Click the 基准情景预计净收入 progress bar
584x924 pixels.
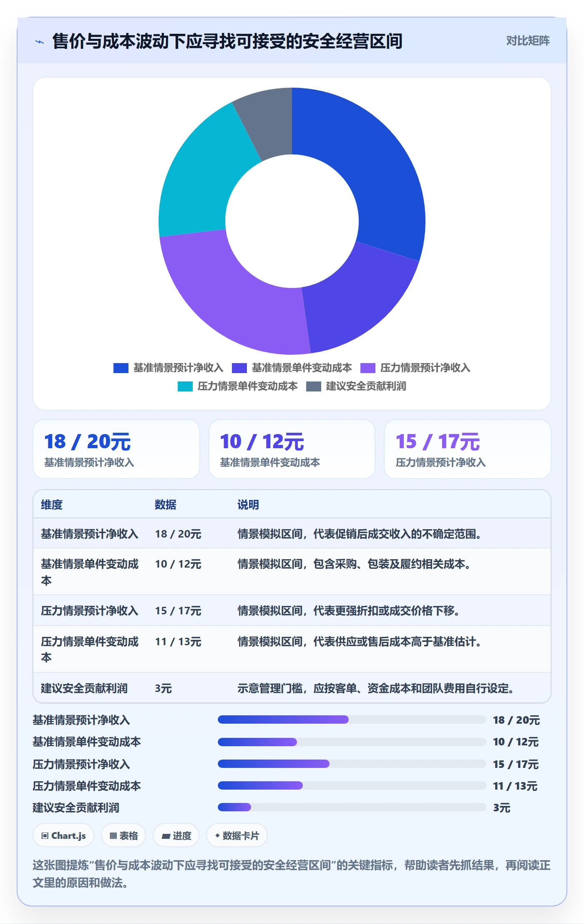(352, 720)
